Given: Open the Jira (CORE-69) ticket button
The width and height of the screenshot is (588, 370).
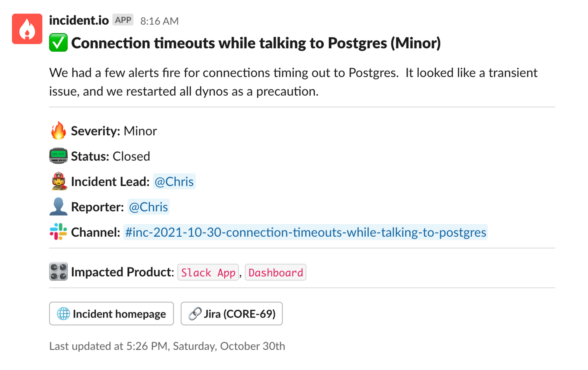Looking at the screenshot, I should (x=232, y=313).
